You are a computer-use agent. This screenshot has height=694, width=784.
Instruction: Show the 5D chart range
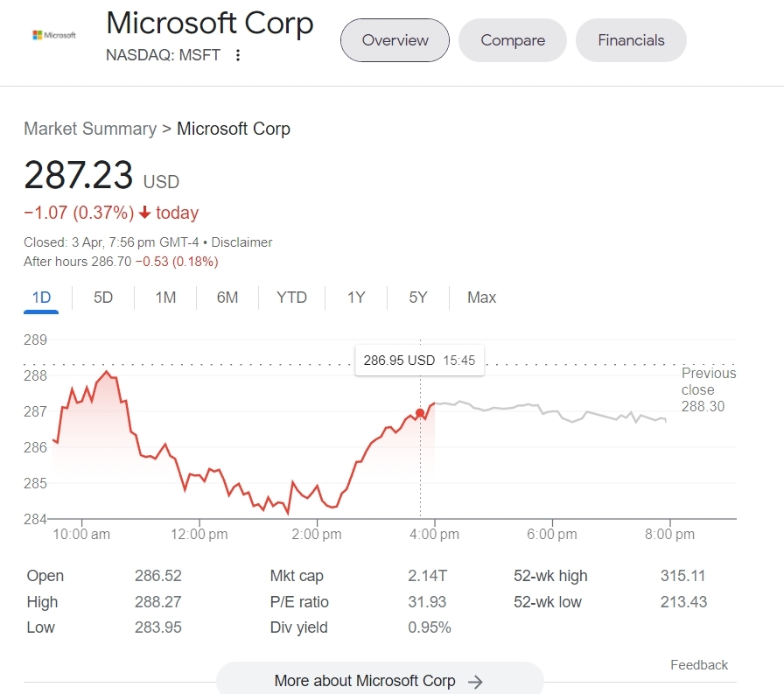coord(103,298)
